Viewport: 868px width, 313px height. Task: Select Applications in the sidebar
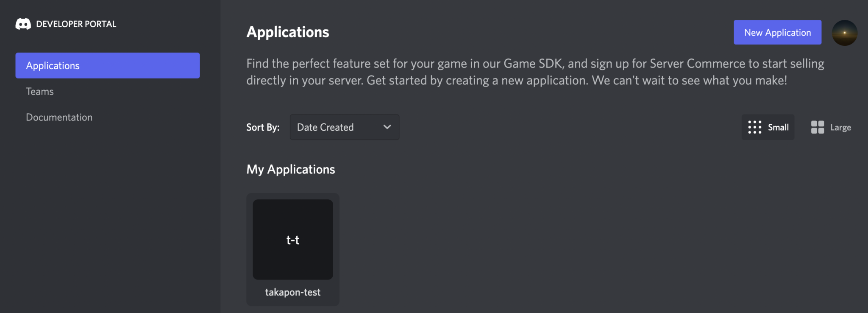pos(108,66)
